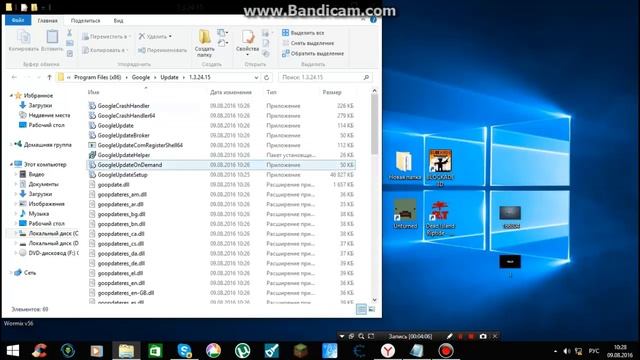Click the Update breadcrumb segment
Screen dimensions: 640x360
coord(169,77)
